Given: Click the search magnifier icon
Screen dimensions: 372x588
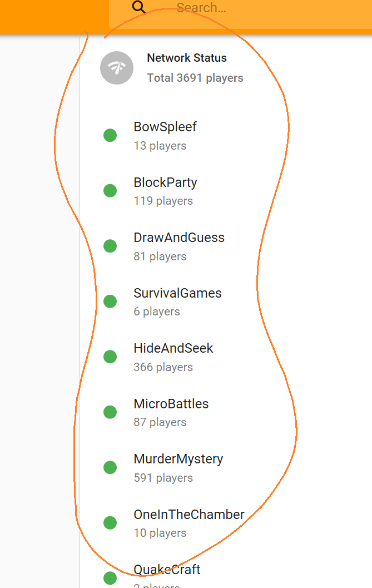Looking at the screenshot, I should (x=139, y=7).
